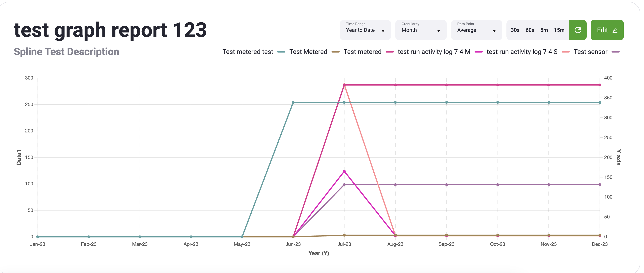The width and height of the screenshot is (644, 273).
Task: Click the refresh arrow icon
Action: [x=578, y=30]
